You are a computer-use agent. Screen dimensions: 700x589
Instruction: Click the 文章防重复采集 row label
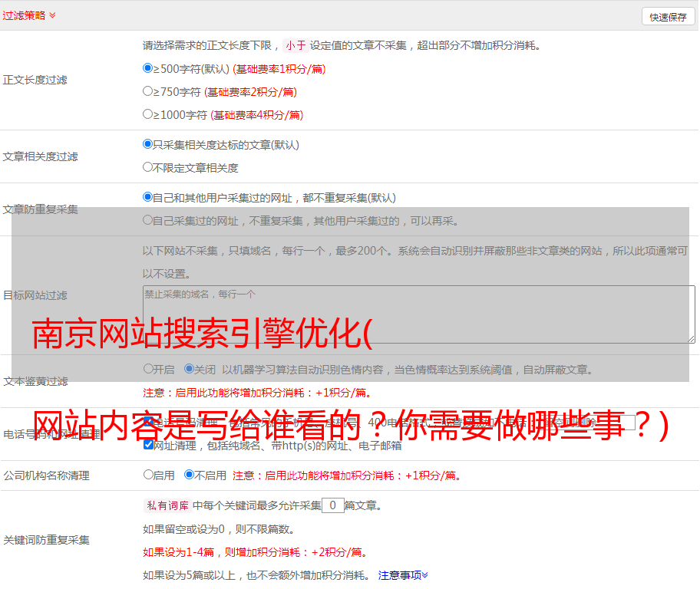point(40,209)
